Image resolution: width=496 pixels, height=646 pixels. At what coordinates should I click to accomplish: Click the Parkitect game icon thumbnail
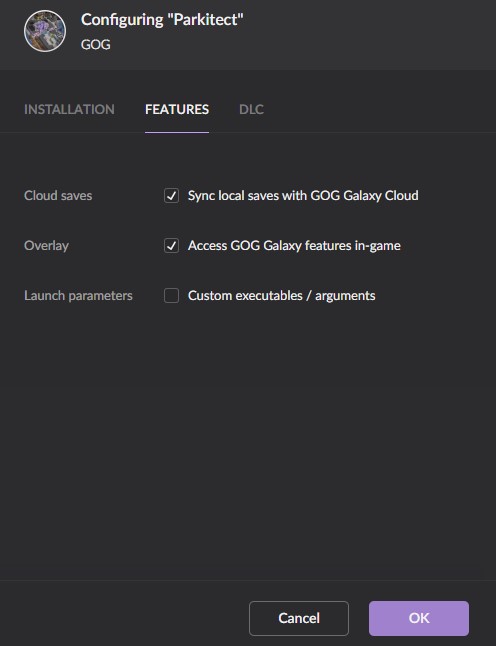pyautogui.click(x=45, y=31)
